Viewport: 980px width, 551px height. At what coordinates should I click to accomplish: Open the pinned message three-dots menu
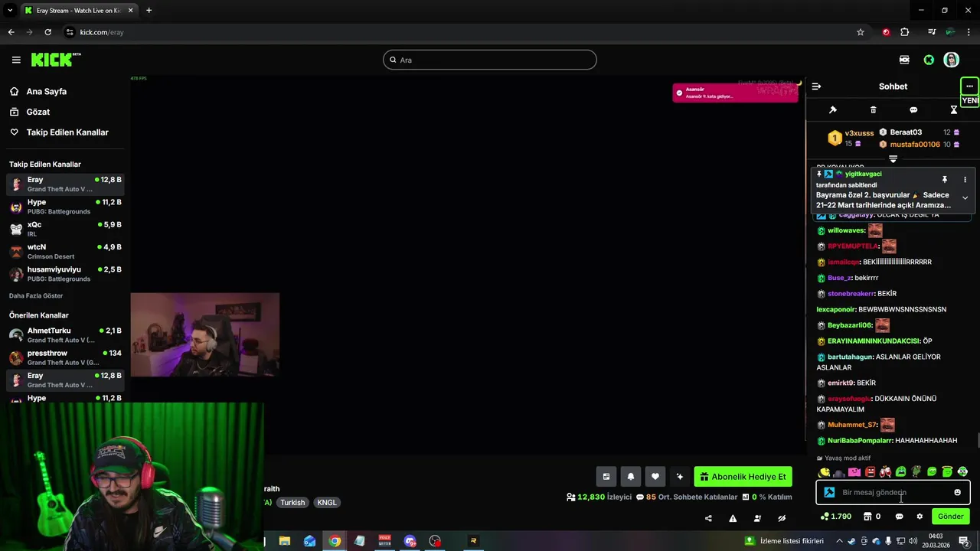click(x=965, y=180)
